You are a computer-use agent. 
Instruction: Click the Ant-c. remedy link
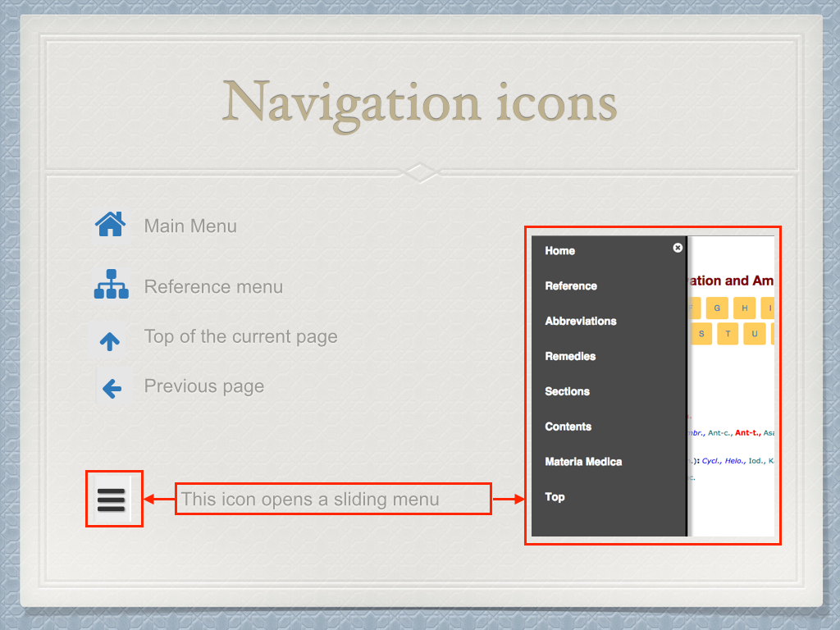tap(719, 433)
